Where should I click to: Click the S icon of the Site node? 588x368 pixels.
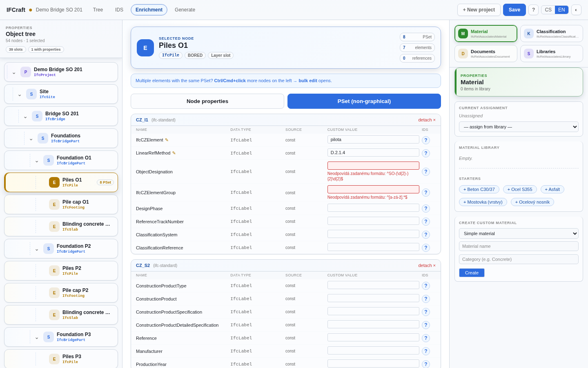tap(31, 94)
